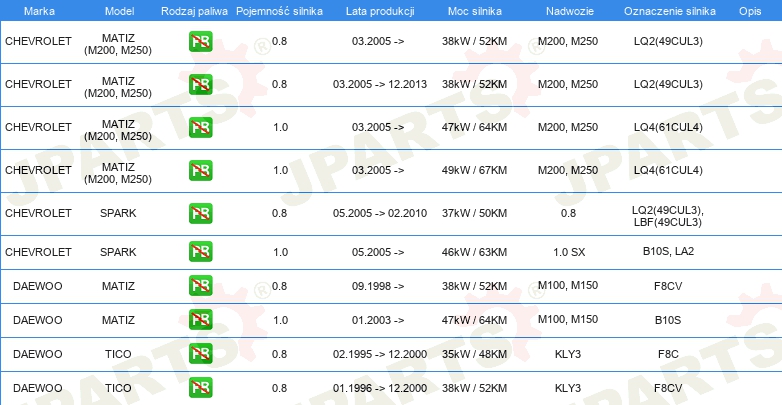
Task: Click petrol icon in Daewoo Matiz 0.8 row
Action: [201, 286]
